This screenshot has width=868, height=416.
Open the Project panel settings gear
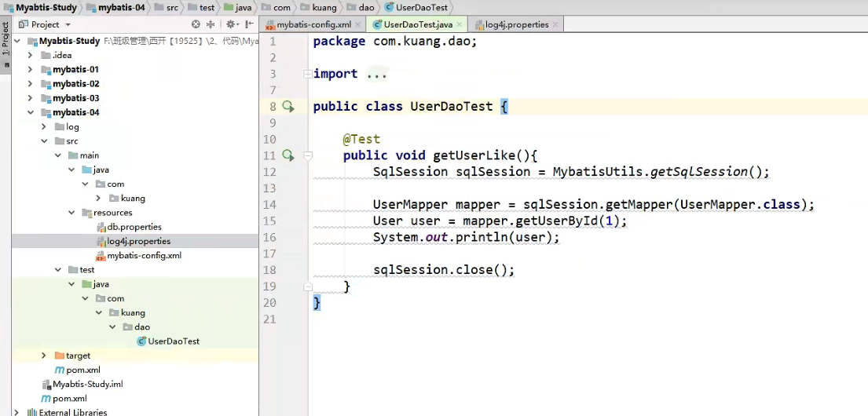231,24
